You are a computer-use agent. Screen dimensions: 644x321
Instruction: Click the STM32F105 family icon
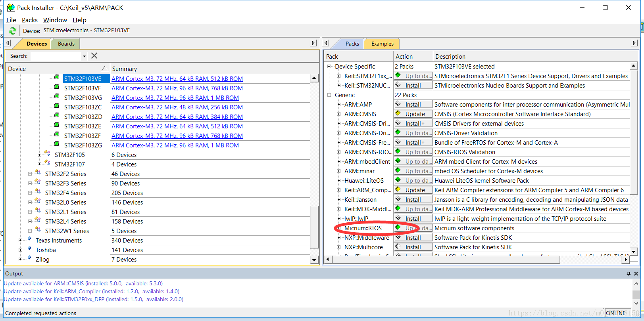point(47,153)
